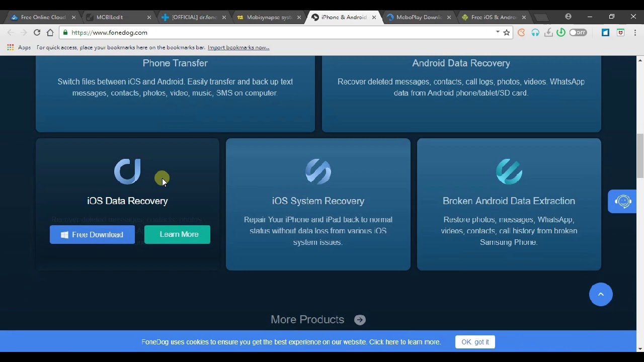Image resolution: width=644 pixels, height=362 pixels.
Task: Close the iPhone & Android tab
Action: [374, 17]
